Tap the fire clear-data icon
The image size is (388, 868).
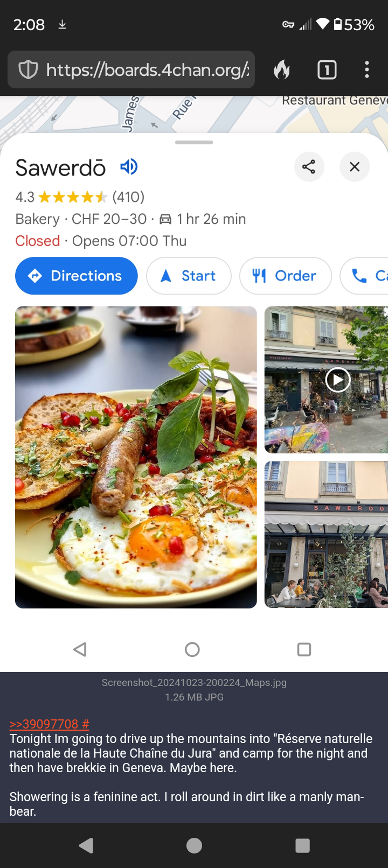tap(282, 69)
